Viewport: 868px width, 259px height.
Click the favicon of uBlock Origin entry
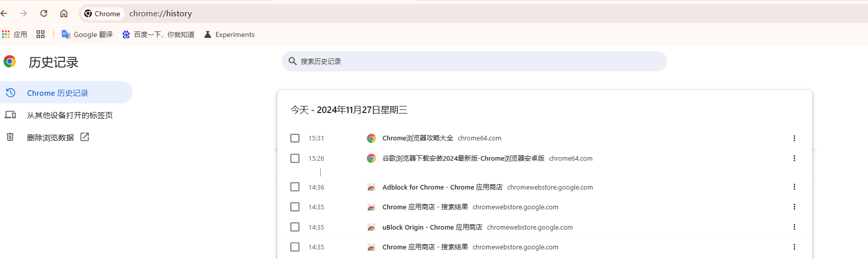[x=371, y=227]
